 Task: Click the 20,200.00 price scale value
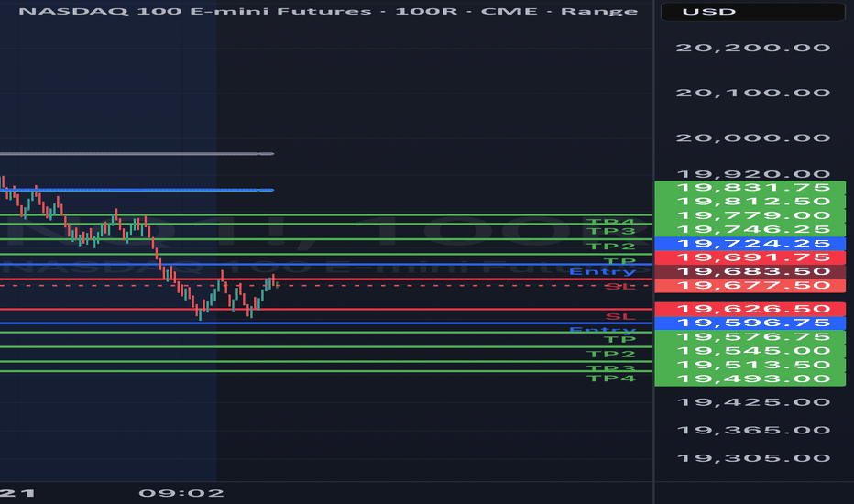click(753, 48)
